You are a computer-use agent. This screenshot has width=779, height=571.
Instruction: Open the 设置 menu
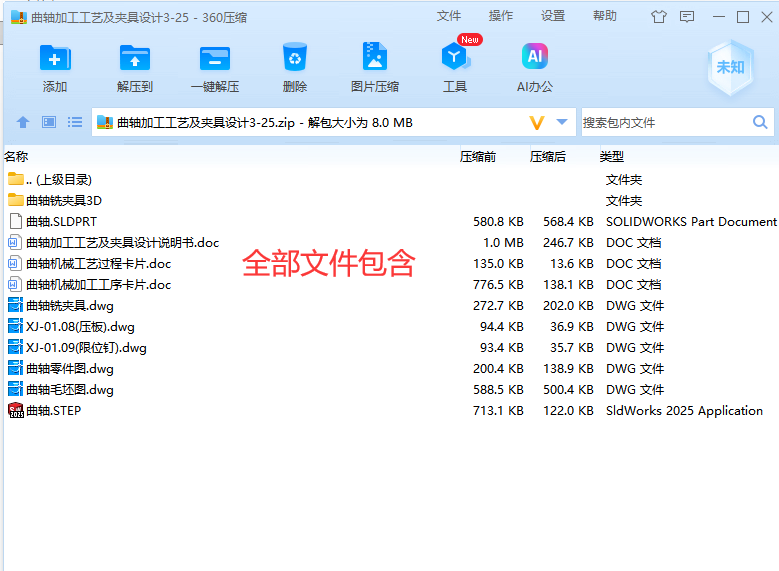(553, 16)
